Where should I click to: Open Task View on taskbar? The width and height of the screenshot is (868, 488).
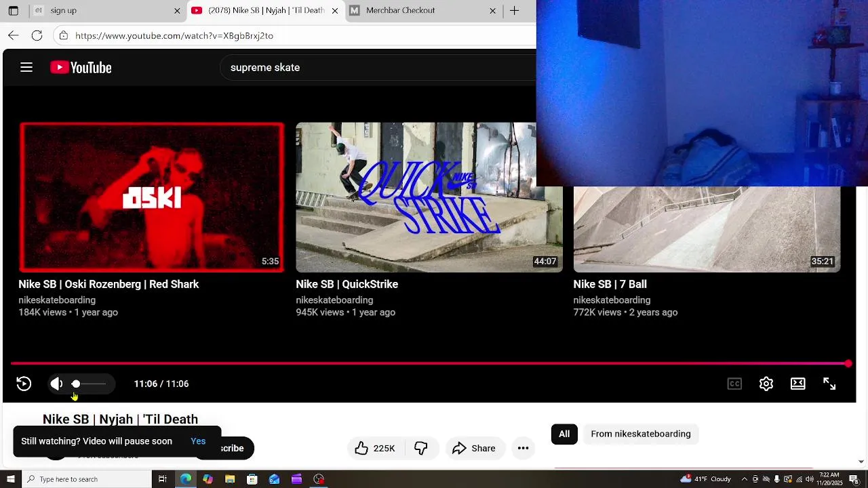163,479
